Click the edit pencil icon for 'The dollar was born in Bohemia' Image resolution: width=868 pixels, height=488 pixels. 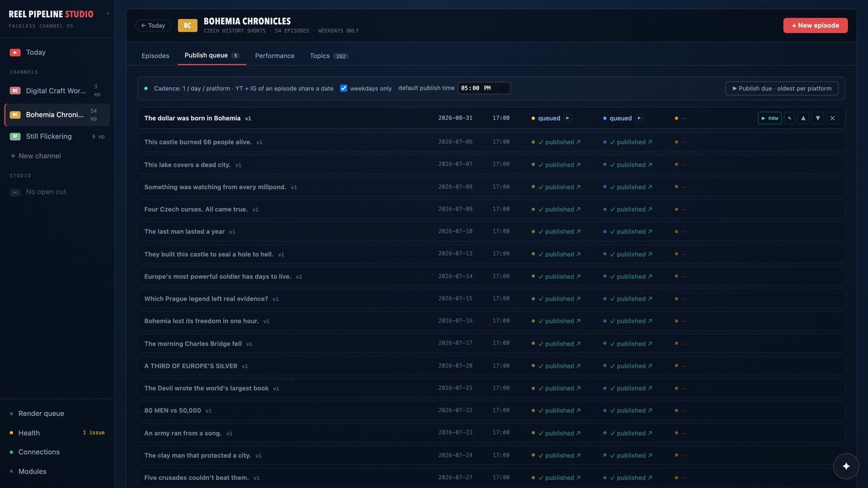(x=789, y=118)
